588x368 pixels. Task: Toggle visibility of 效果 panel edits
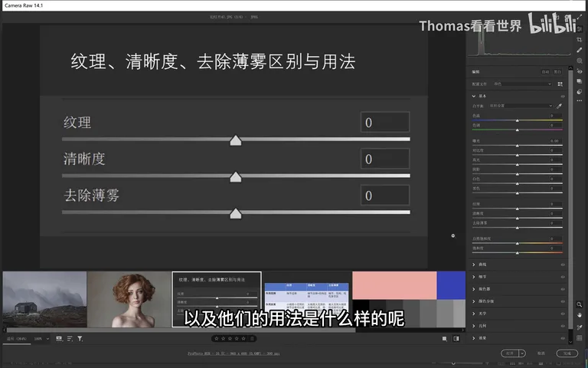563,338
